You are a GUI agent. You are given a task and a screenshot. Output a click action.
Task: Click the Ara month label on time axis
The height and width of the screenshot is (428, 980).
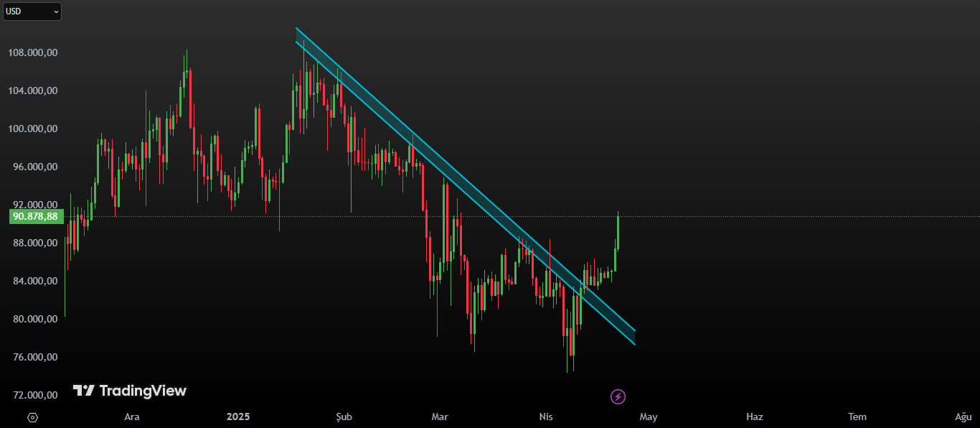click(x=132, y=417)
